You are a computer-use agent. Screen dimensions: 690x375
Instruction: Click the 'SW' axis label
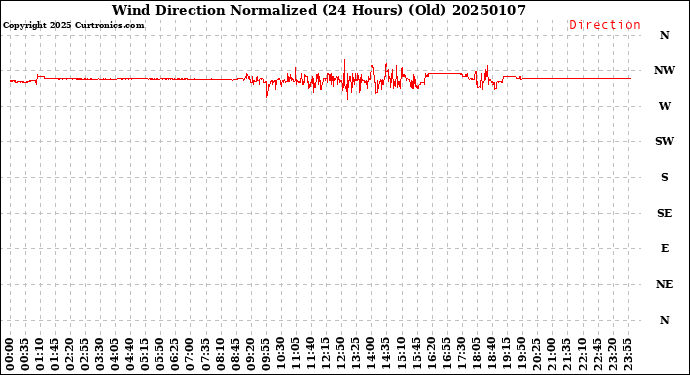(664, 141)
